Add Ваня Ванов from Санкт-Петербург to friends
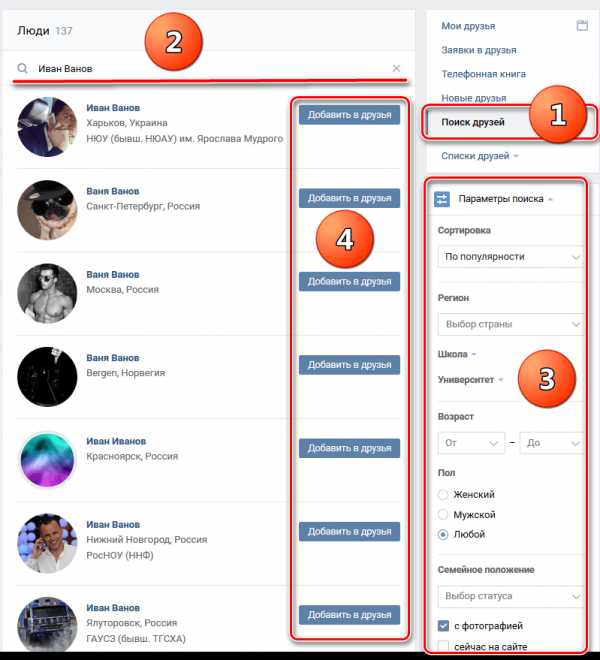 pyautogui.click(x=349, y=198)
